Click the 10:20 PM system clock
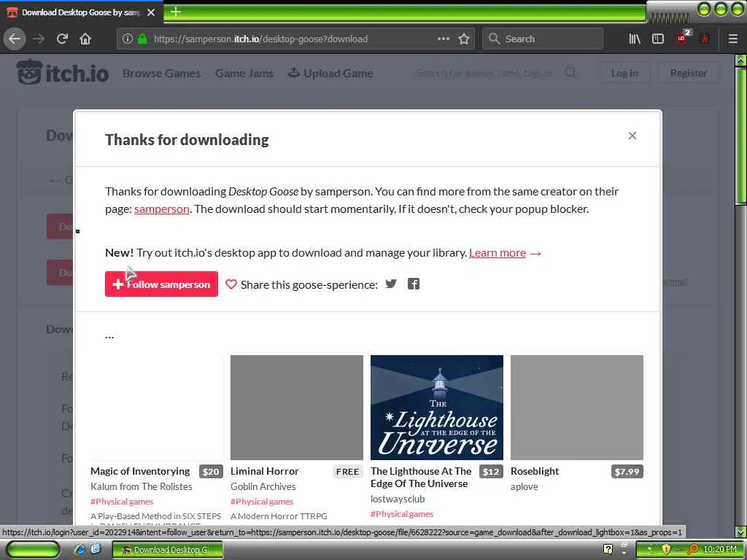Image resolution: width=747 pixels, height=560 pixels. coord(719,549)
